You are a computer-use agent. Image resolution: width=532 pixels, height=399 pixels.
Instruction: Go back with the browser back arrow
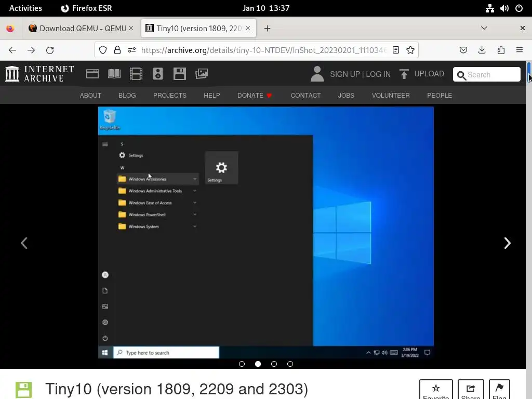click(12, 50)
